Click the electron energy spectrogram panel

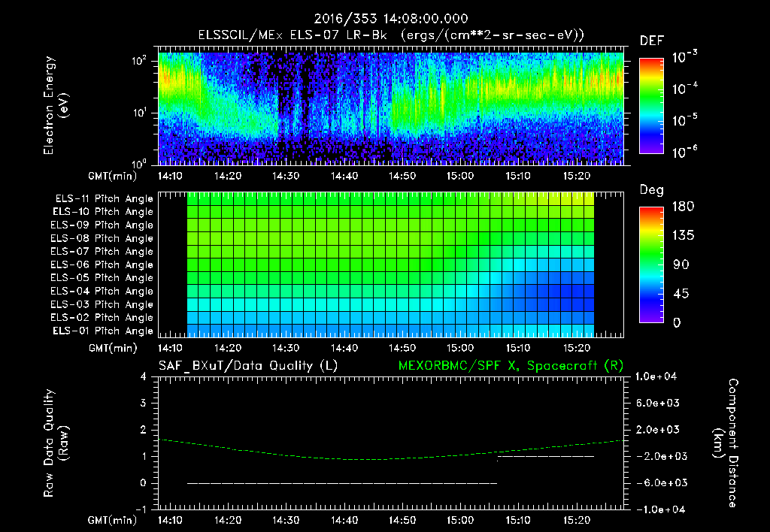click(x=391, y=106)
